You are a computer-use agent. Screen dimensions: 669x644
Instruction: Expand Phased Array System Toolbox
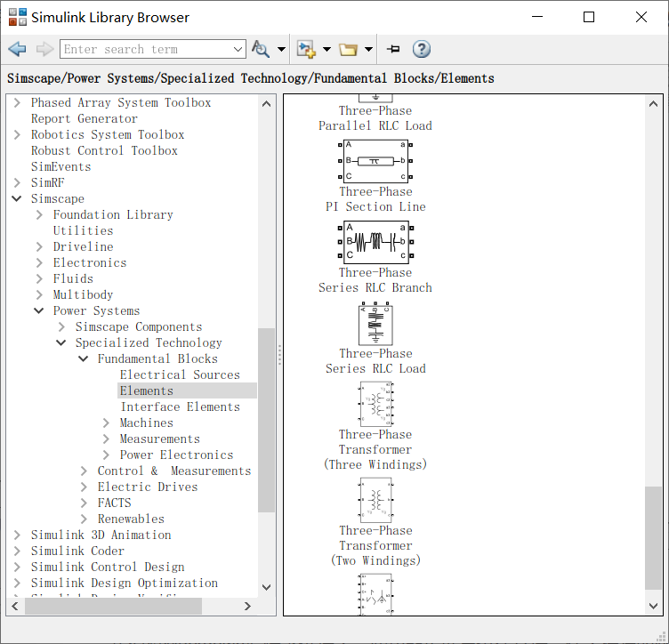pyautogui.click(x=17, y=103)
